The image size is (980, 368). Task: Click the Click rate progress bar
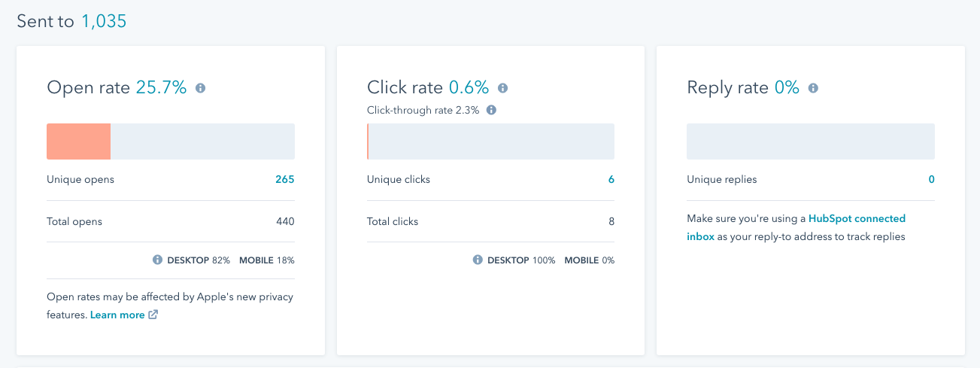pyautogui.click(x=490, y=141)
